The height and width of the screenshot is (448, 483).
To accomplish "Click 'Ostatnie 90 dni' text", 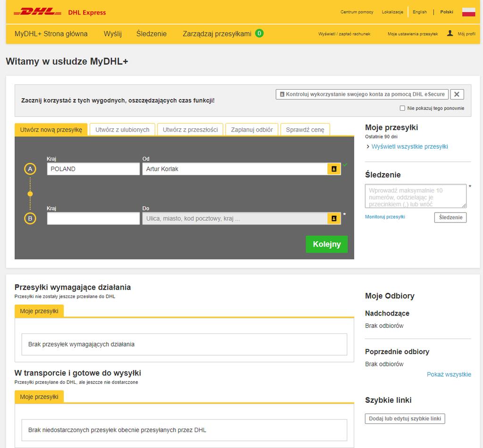I will tap(381, 137).
